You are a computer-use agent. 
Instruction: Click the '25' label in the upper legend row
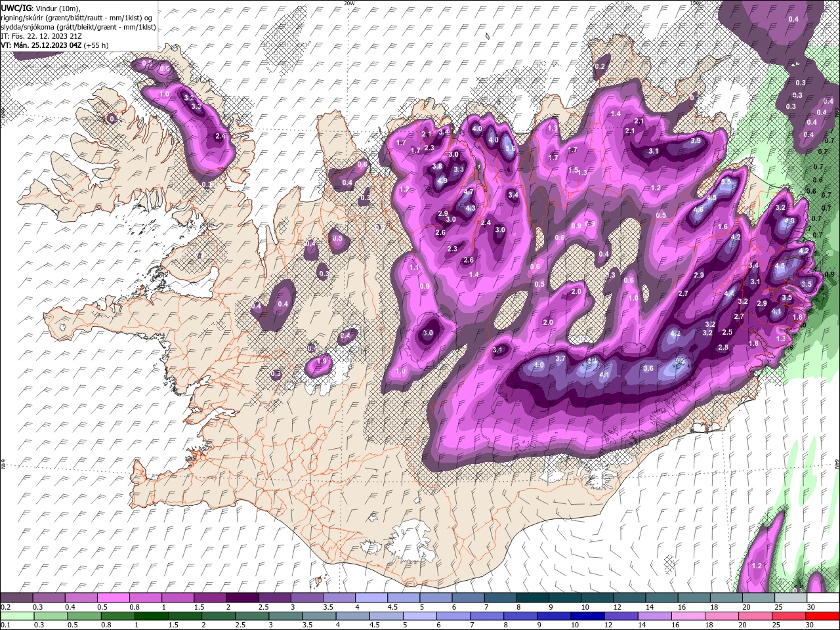779,607
